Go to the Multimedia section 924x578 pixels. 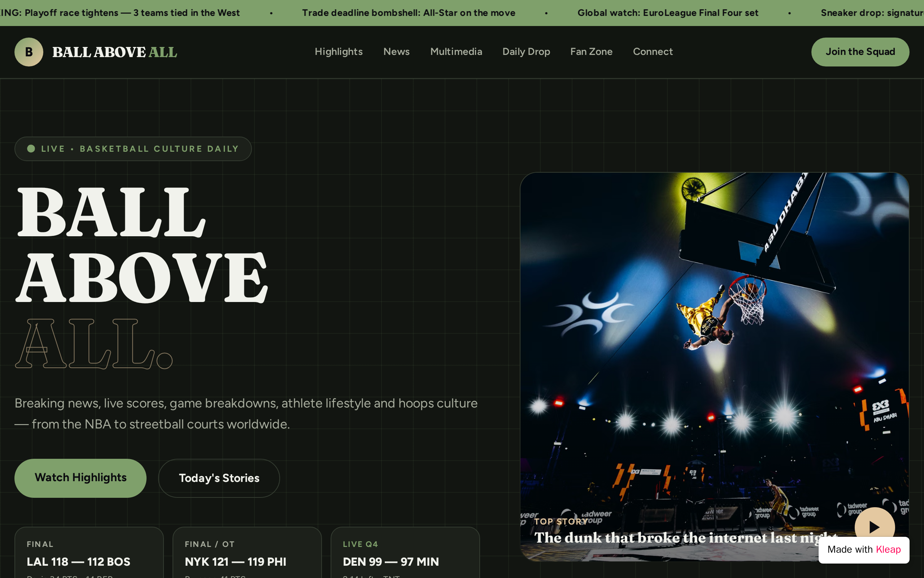click(456, 52)
